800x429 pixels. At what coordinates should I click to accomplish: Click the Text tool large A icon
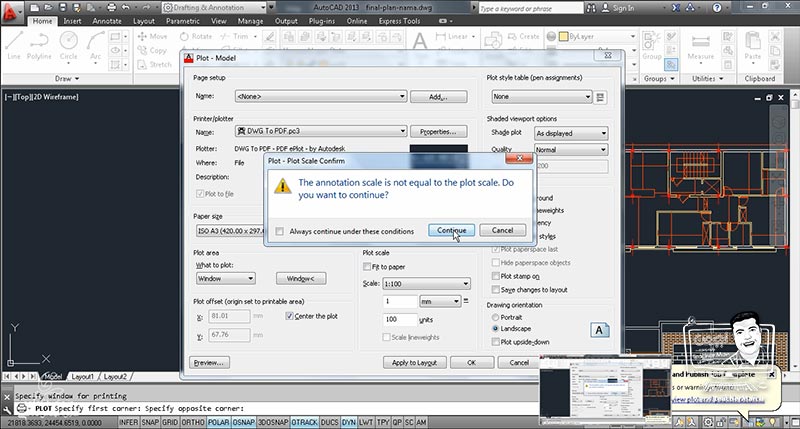(x=419, y=42)
